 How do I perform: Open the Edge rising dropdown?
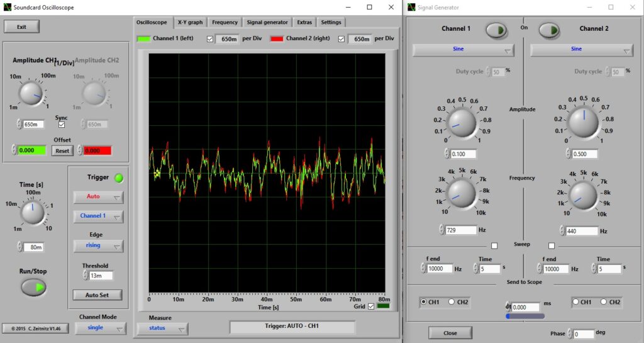click(x=98, y=245)
